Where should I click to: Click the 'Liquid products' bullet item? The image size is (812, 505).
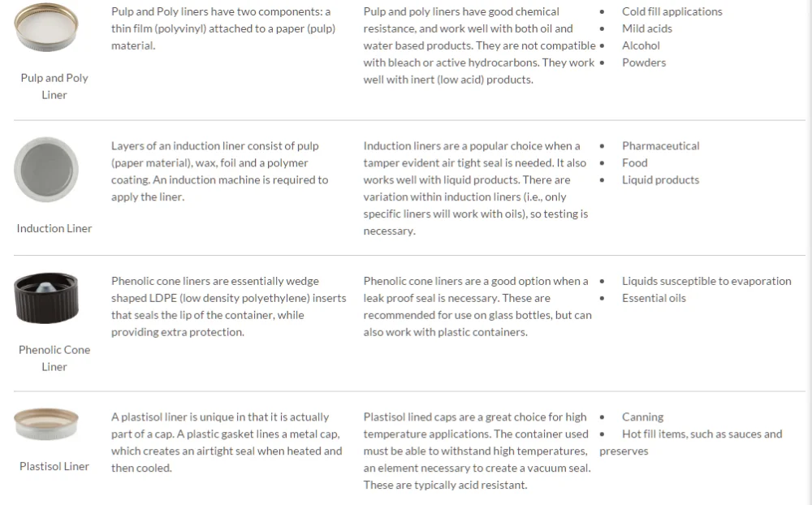pos(660,180)
